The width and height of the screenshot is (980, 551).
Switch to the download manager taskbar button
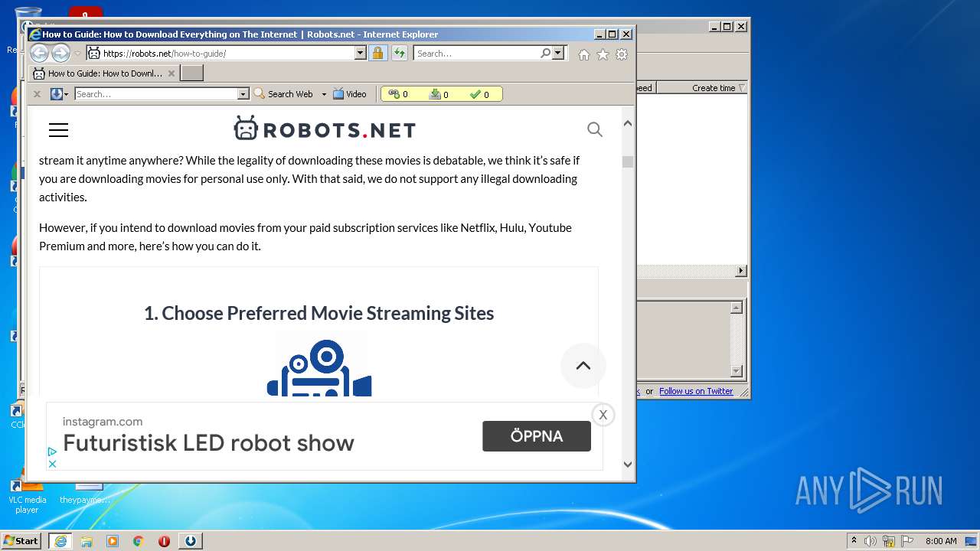pyautogui.click(x=191, y=540)
